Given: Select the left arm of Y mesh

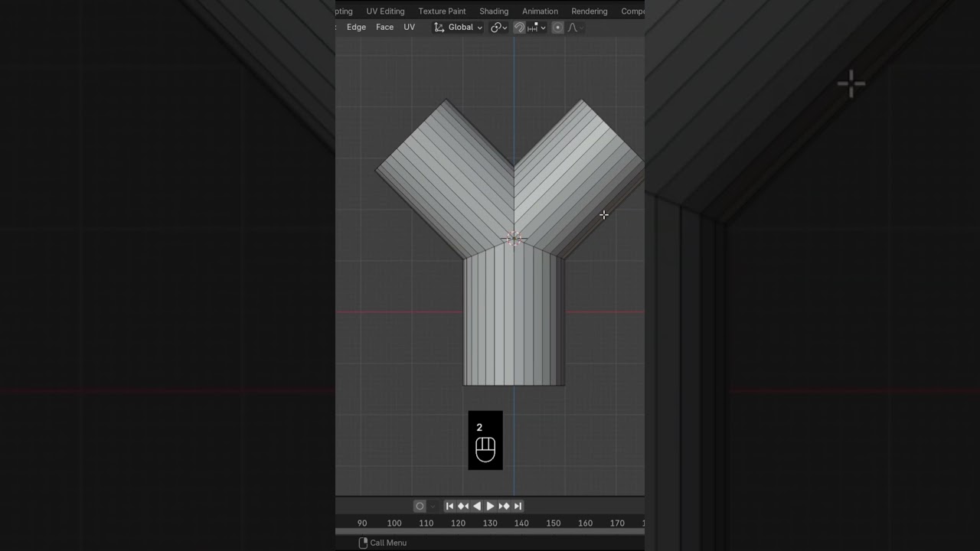Looking at the screenshot, I should point(445,179).
